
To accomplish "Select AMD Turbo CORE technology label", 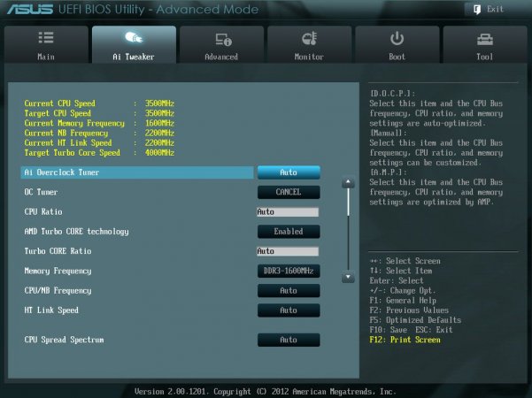I will (x=76, y=232).
